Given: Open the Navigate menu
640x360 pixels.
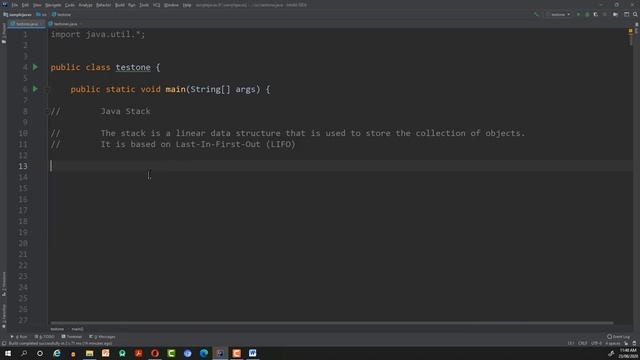Looking at the screenshot, I should (x=53, y=5).
